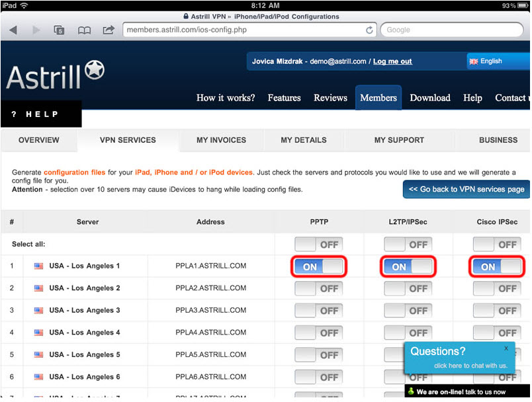Click the Log me out link
532x402 pixels.
392,61
